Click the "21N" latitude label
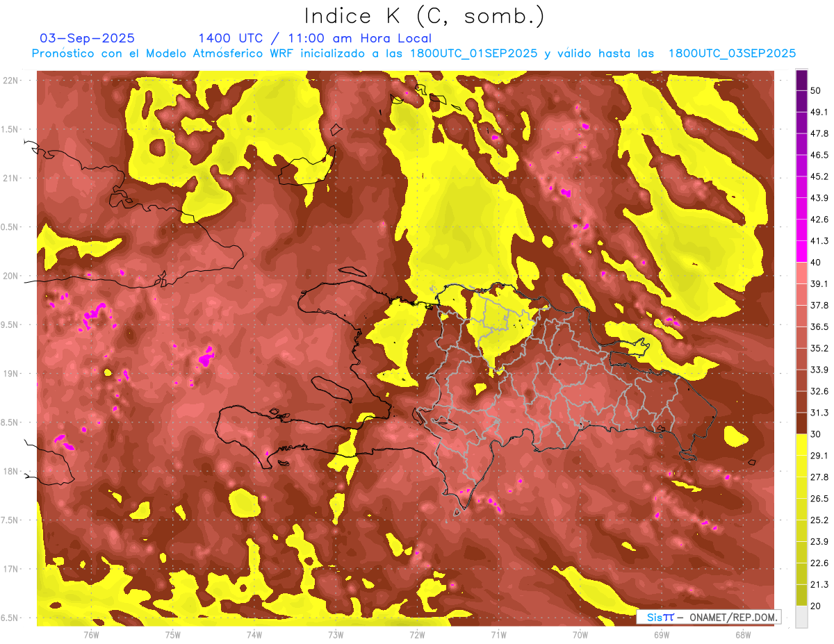Image resolution: width=834 pixels, height=644 pixels. tap(12, 178)
